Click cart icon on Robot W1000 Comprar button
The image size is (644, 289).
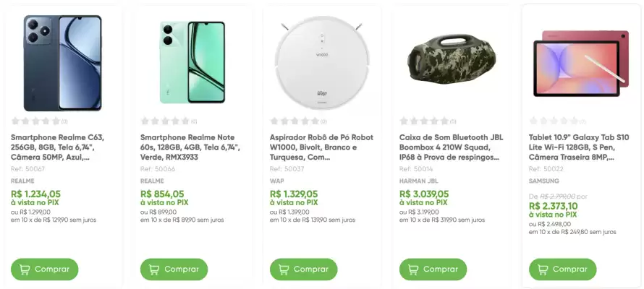point(284,269)
